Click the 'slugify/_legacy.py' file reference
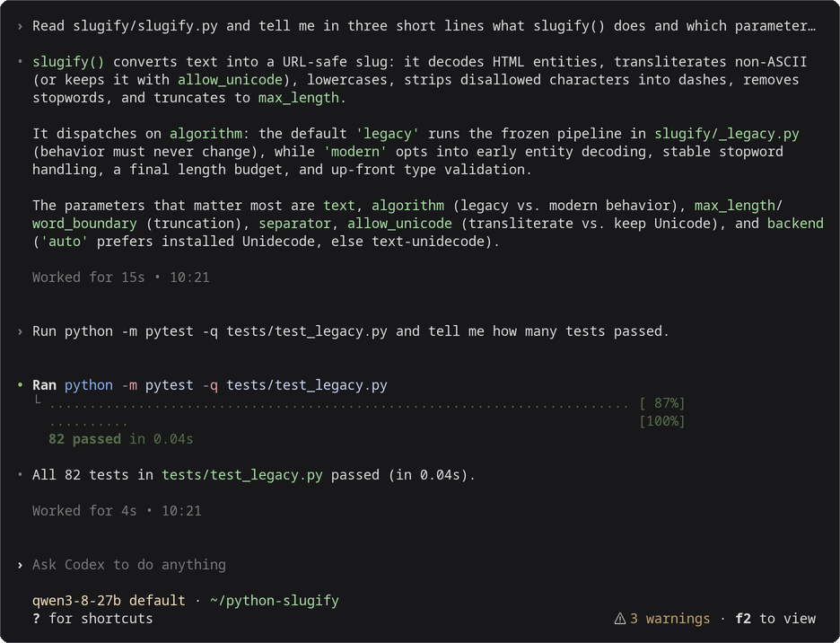Image resolution: width=840 pixels, height=643 pixels. (726, 134)
